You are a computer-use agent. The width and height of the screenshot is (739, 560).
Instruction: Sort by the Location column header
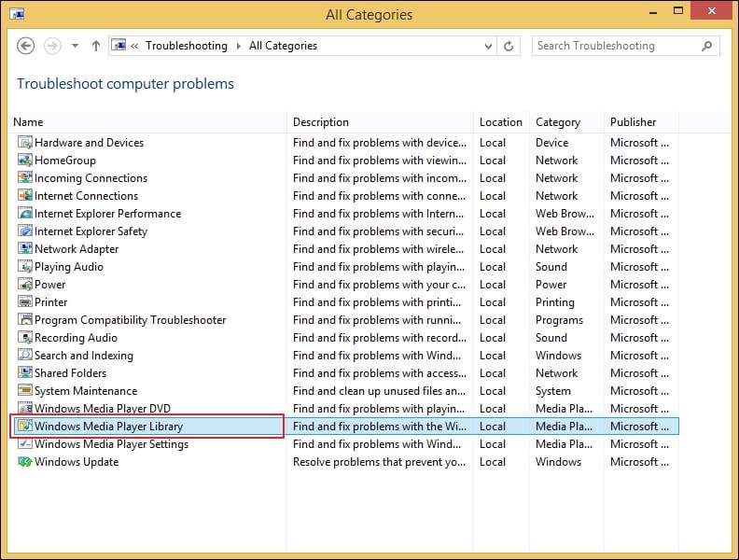pyautogui.click(x=501, y=122)
